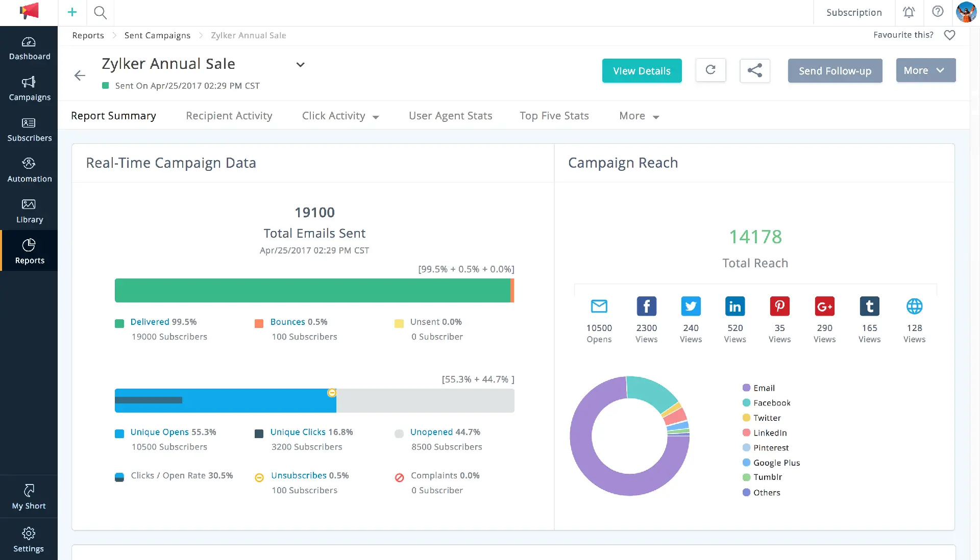The height and width of the screenshot is (560, 980).
Task: Toggle Twitter in the chart legend
Action: (762, 418)
